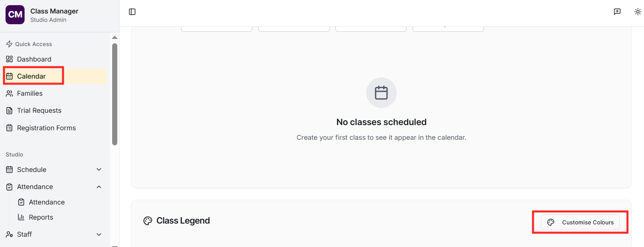The image size is (644, 247).
Task: Click the Customise Colours button
Action: point(580,222)
